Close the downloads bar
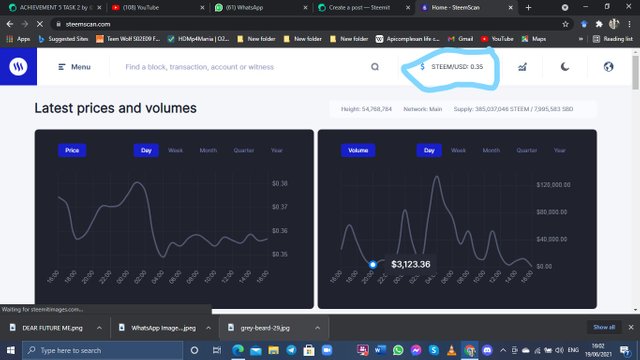The height and width of the screenshot is (360, 640). pyautogui.click(x=631, y=327)
